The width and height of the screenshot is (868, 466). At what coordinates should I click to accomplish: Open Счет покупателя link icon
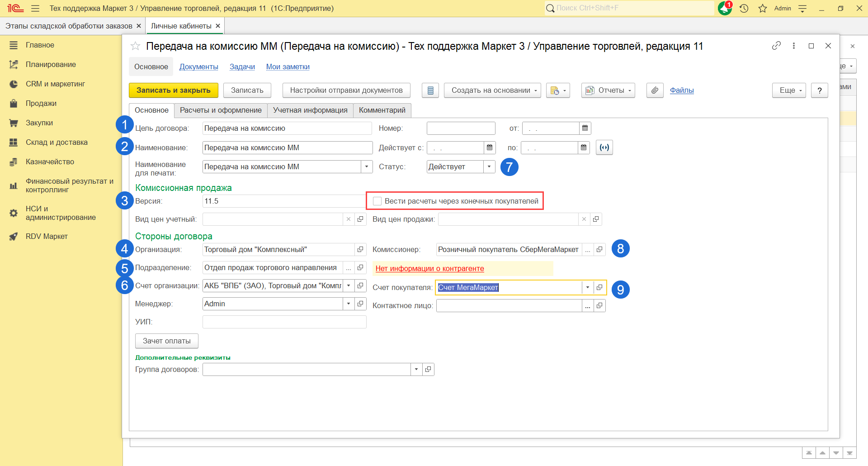[599, 288]
